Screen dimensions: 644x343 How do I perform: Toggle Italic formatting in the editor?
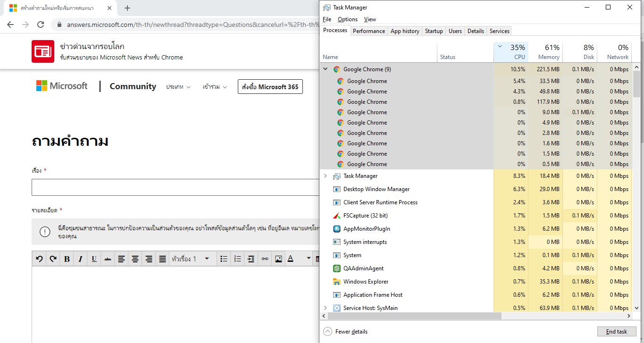coord(80,259)
